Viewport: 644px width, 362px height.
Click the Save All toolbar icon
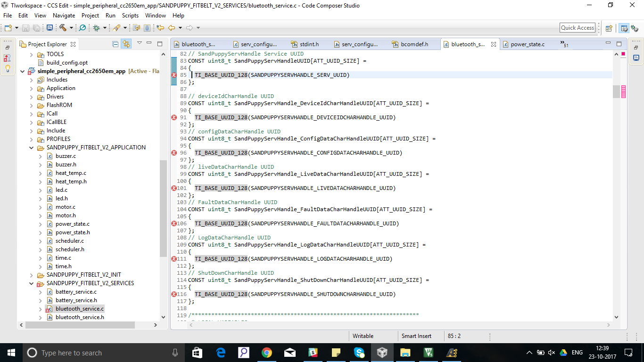[37, 28]
